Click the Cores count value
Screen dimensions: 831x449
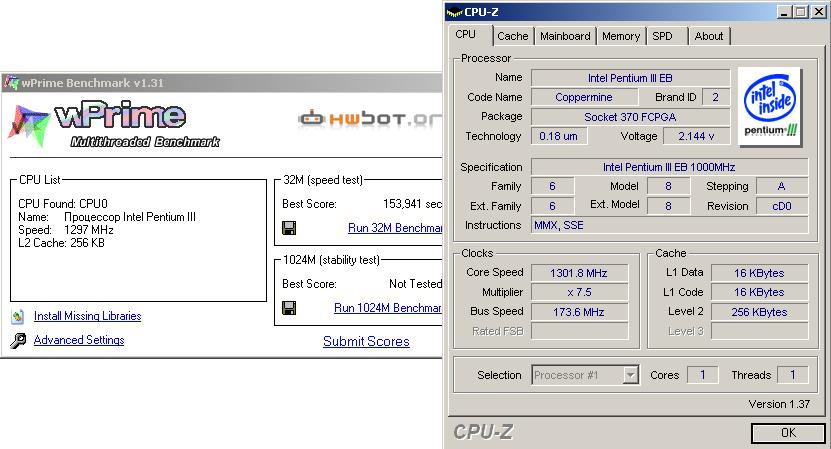coord(703,375)
